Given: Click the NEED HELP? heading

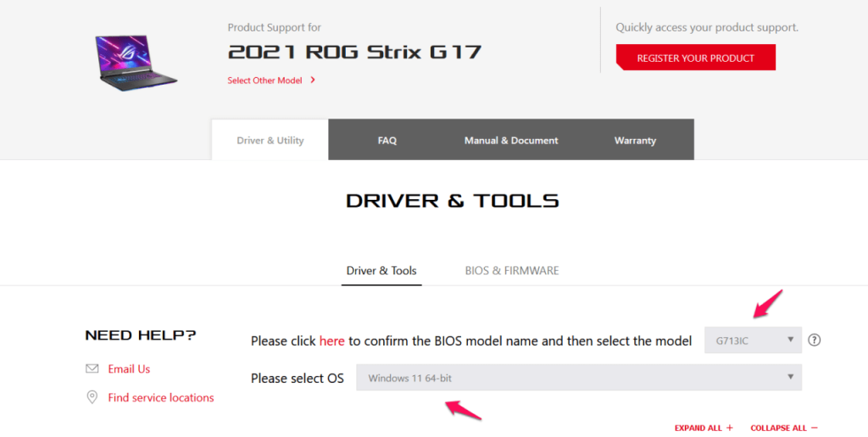Looking at the screenshot, I should click(x=141, y=335).
